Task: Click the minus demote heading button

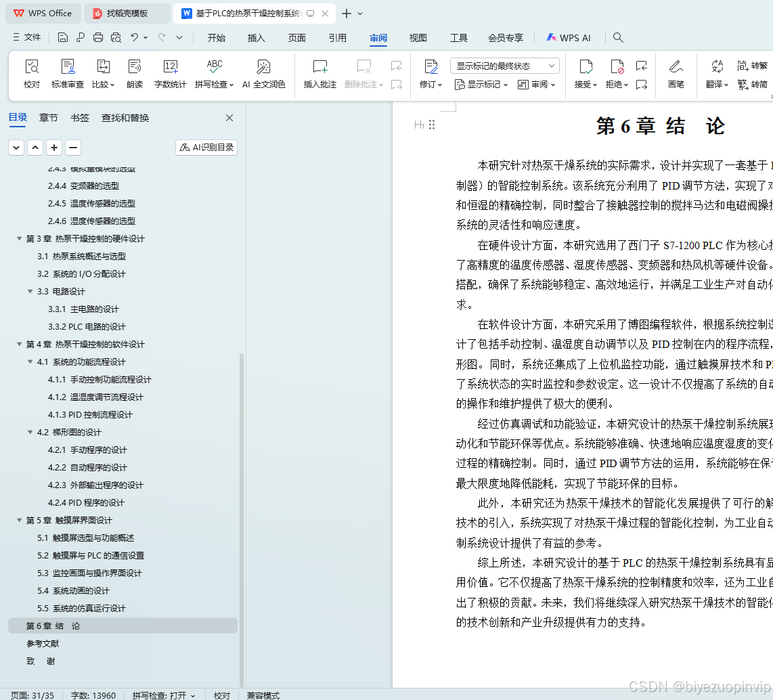Action: click(73, 148)
